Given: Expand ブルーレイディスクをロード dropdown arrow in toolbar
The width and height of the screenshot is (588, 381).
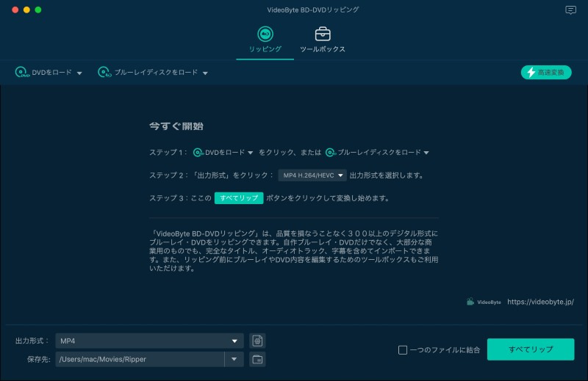Looking at the screenshot, I should click(x=206, y=73).
